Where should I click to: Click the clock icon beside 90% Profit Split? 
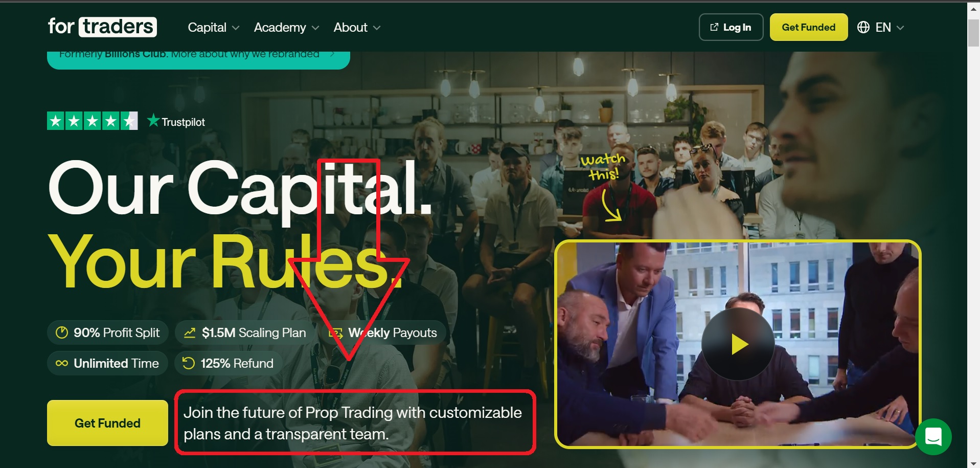click(x=62, y=332)
